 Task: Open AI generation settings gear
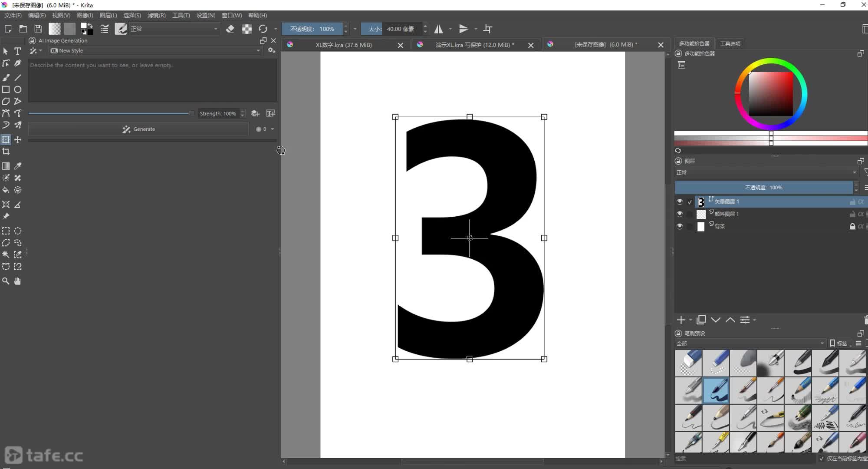click(272, 50)
